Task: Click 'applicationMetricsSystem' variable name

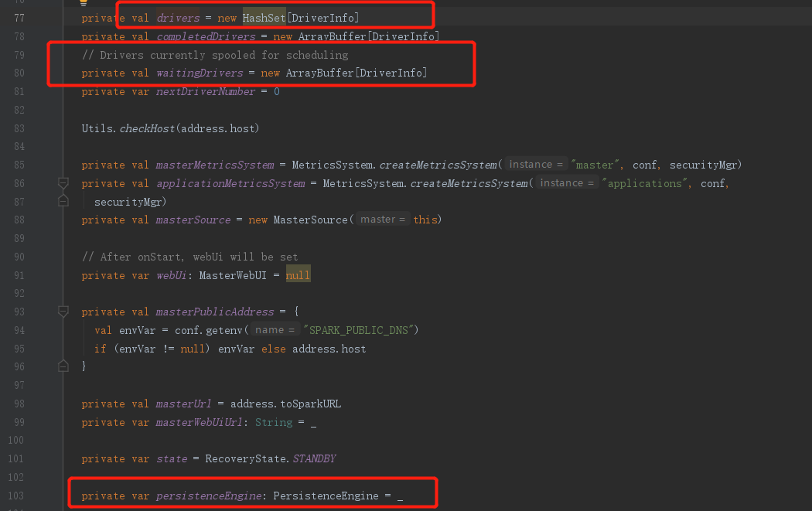Action: click(230, 183)
